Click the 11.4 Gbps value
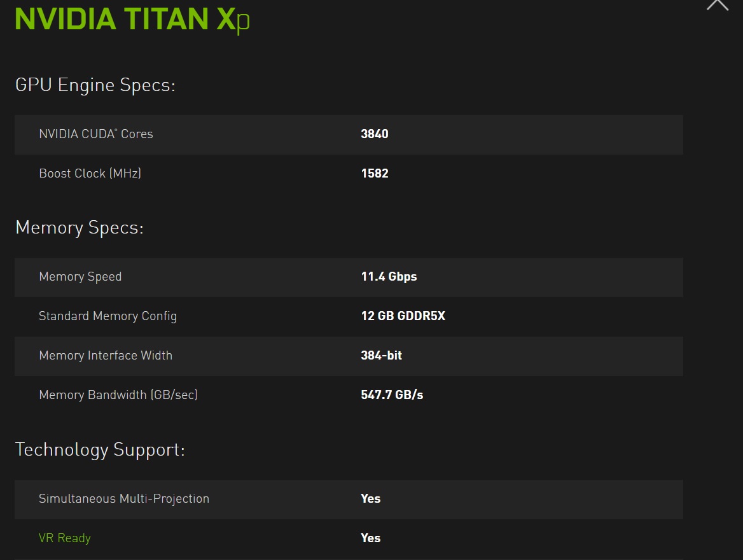Screen dimensions: 743x560 point(389,277)
